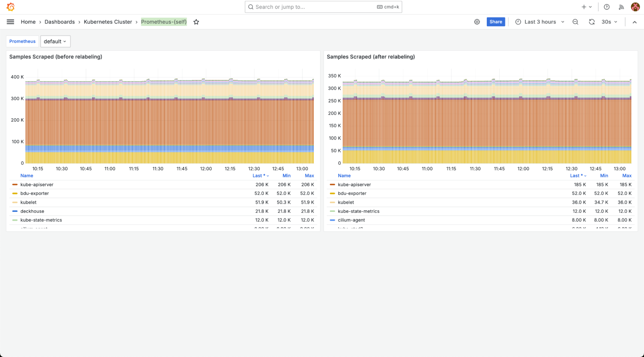Open the 30s refresh interval dropdown
The image size is (644, 357).
[x=609, y=22]
